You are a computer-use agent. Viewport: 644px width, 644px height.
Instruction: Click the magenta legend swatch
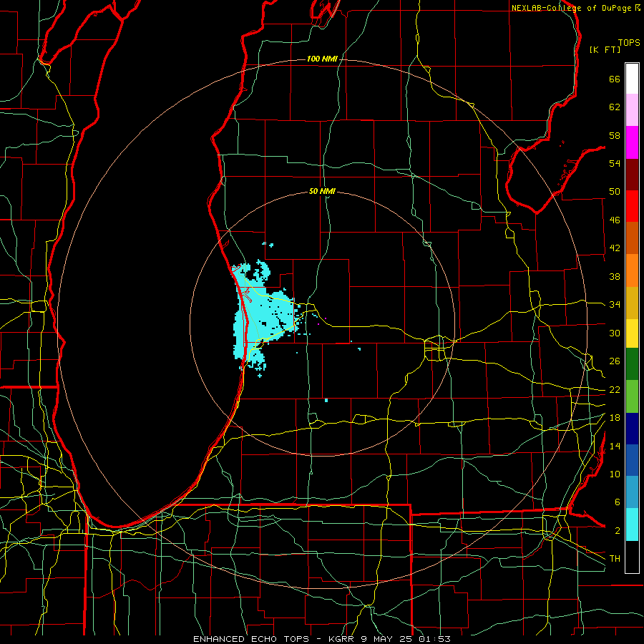pos(632,142)
